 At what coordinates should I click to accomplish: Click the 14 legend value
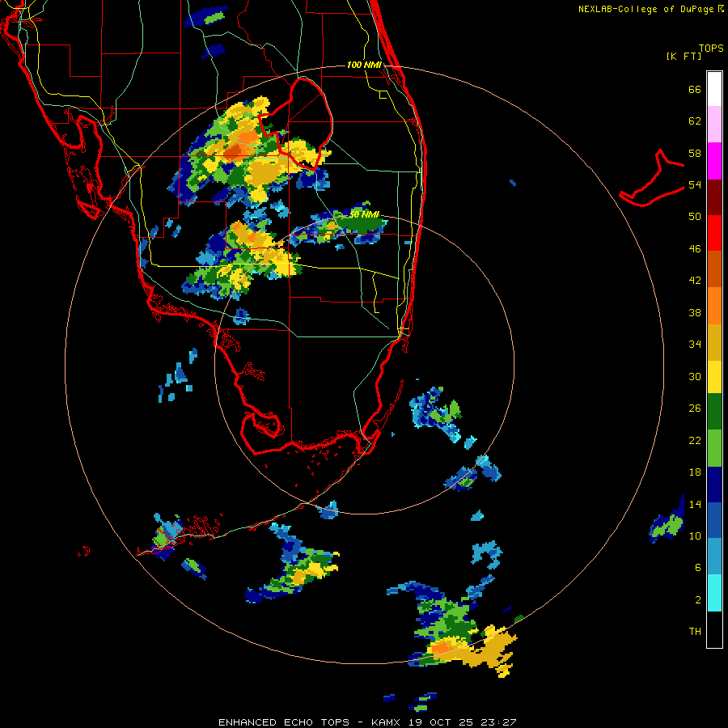[695, 504]
